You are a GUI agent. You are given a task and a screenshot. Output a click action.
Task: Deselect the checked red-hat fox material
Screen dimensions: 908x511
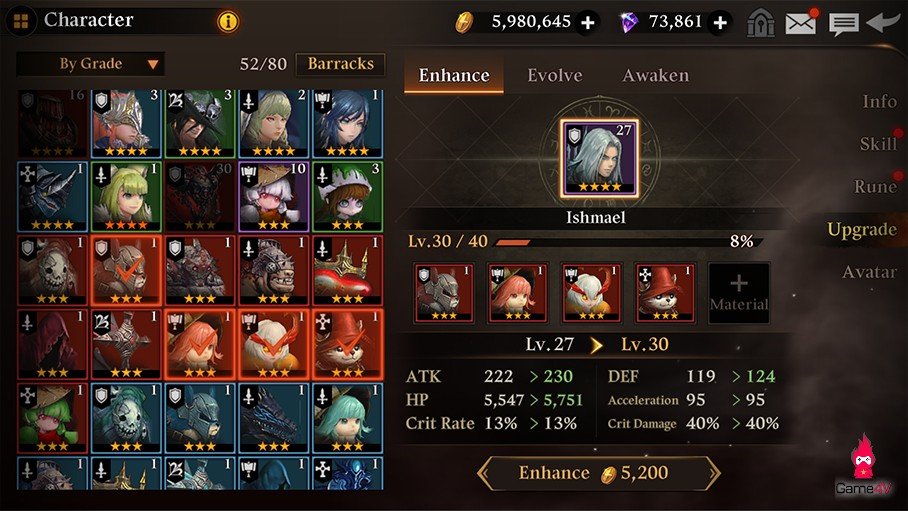(x=347, y=345)
